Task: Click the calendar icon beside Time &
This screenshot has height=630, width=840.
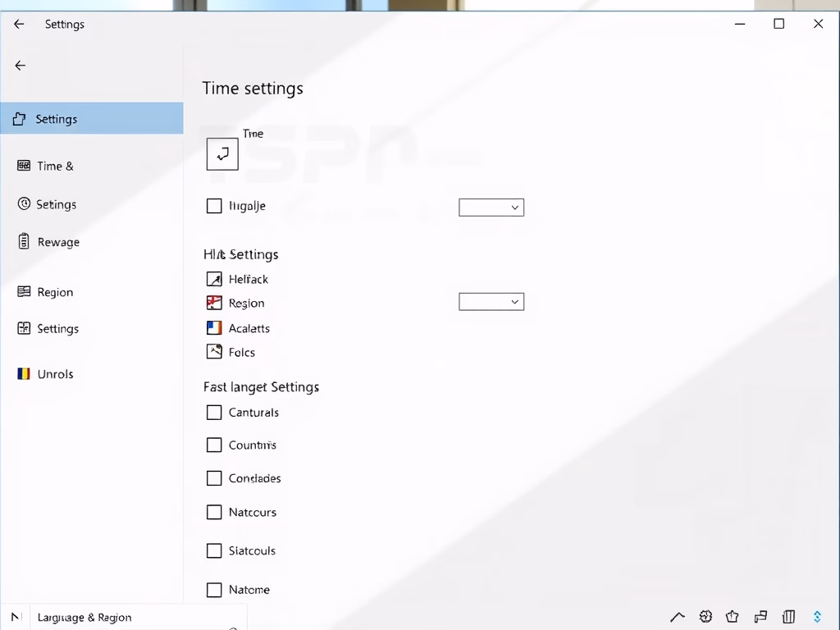Action: point(24,165)
